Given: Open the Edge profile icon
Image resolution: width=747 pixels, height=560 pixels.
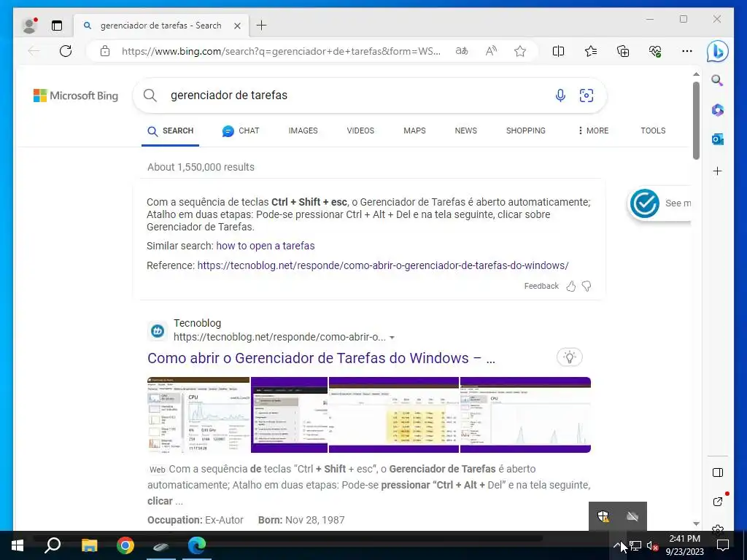Looking at the screenshot, I should click(29, 26).
